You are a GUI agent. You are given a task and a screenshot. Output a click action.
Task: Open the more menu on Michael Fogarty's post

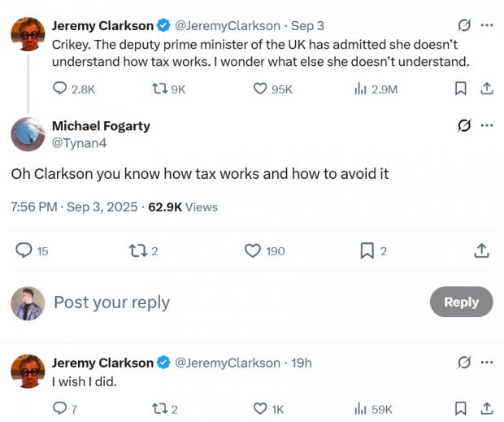coord(487,125)
